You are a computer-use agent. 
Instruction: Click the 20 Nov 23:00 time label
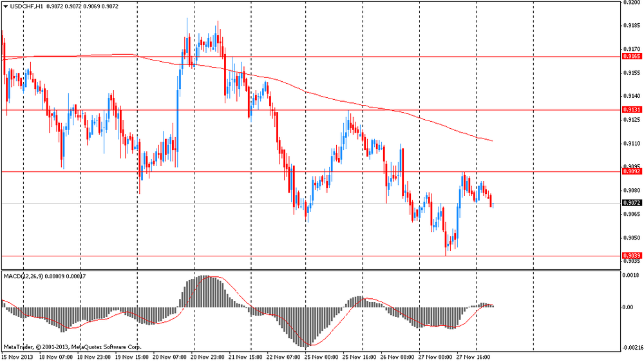[208, 357]
